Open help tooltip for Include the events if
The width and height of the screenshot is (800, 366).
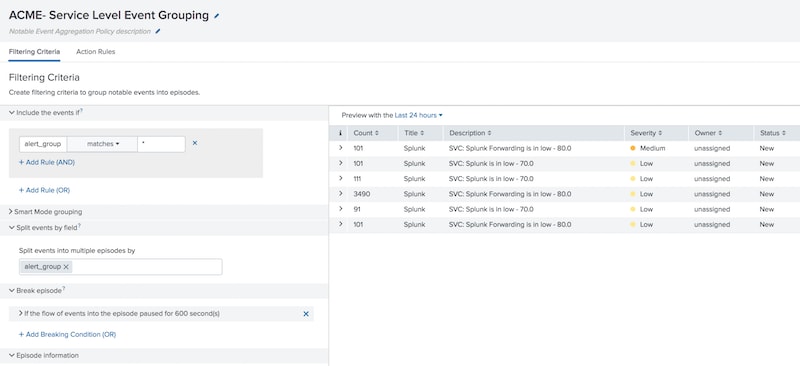pos(82,111)
